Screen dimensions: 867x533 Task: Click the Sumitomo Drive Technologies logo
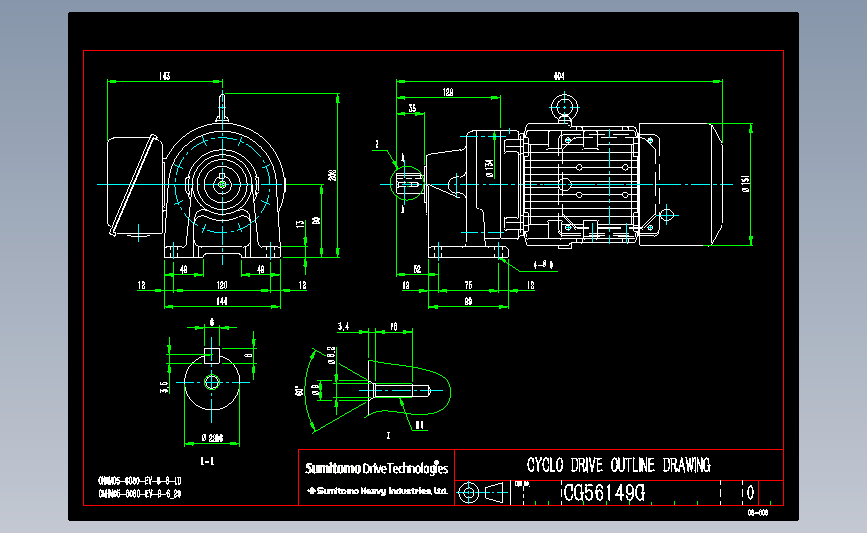pyautogui.click(x=377, y=468)
